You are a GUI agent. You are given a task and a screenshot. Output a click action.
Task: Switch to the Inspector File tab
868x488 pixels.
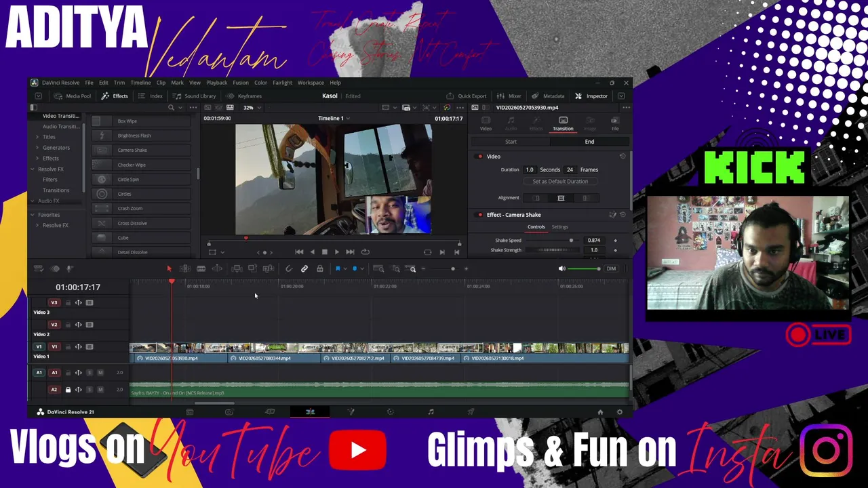pos(615,123)
